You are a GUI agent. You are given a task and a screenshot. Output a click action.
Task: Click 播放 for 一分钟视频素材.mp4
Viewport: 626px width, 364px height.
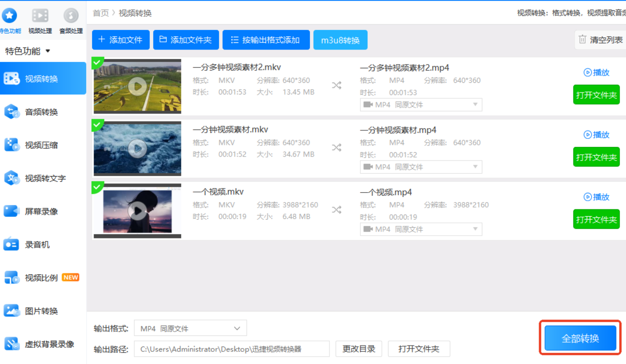(597, 135)
